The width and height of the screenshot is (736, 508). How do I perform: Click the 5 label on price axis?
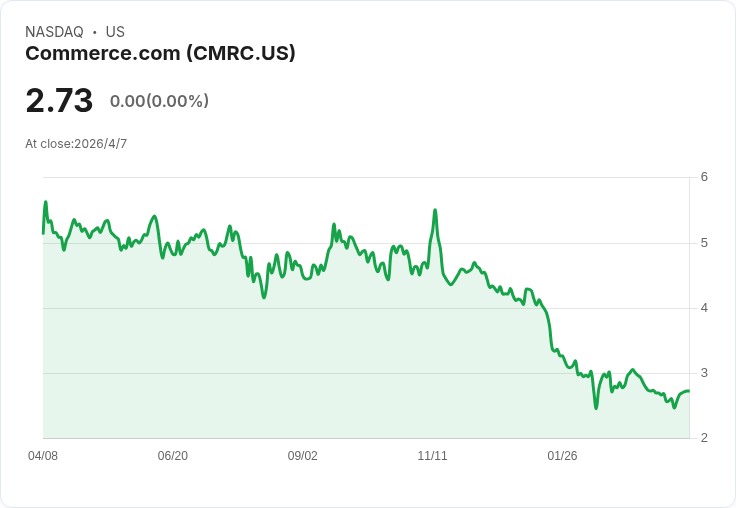pos(704,243)
